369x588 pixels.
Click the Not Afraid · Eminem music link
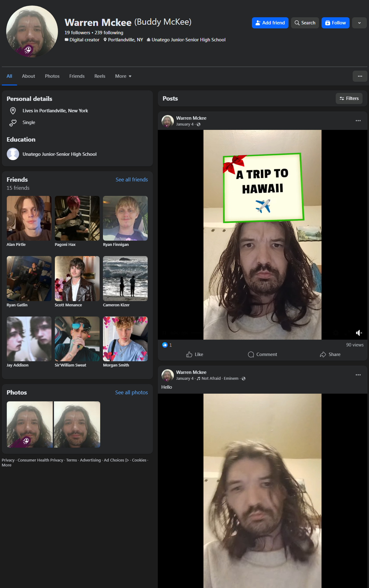(220, 379)
